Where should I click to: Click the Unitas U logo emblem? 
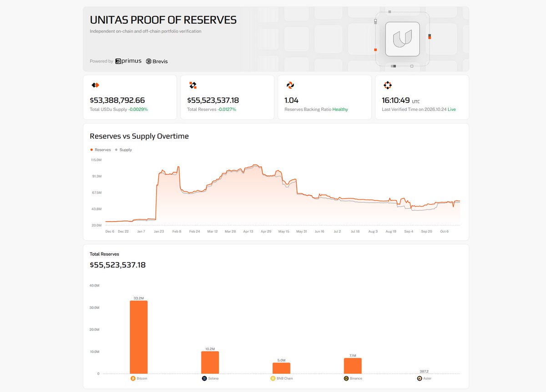(x=402, y=39)
